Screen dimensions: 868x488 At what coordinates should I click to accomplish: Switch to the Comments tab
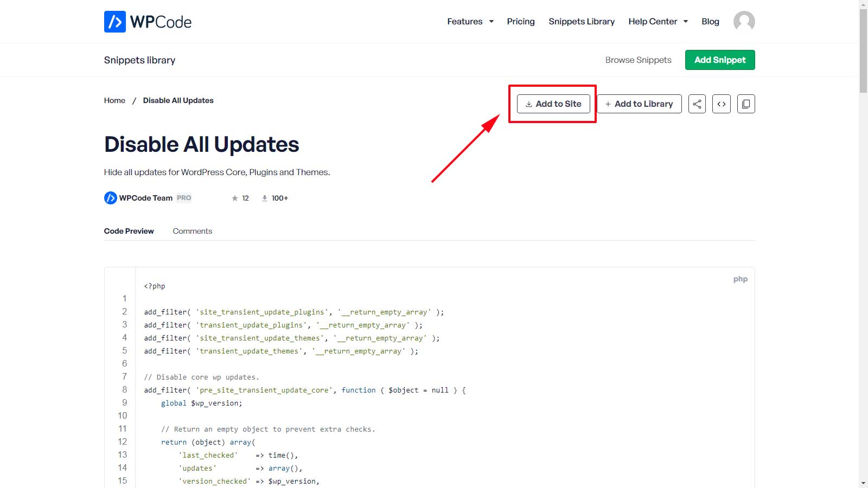click(x=193, y=231)
